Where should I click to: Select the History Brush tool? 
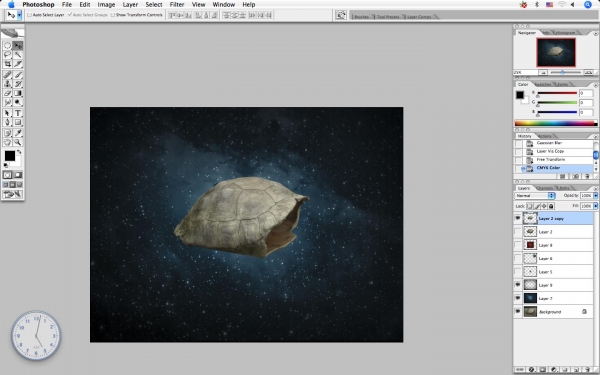click(x=18, y=84)
